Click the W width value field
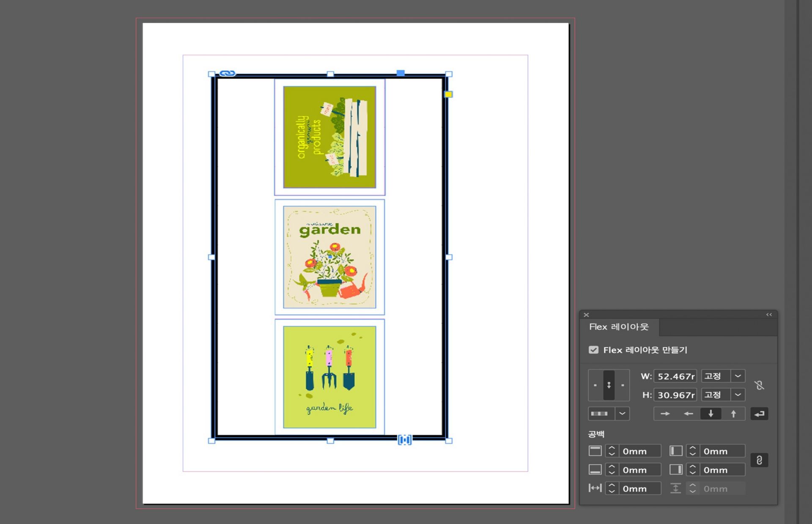The width and height of the screenshot is (812, 524). click(x=675, y=376)
